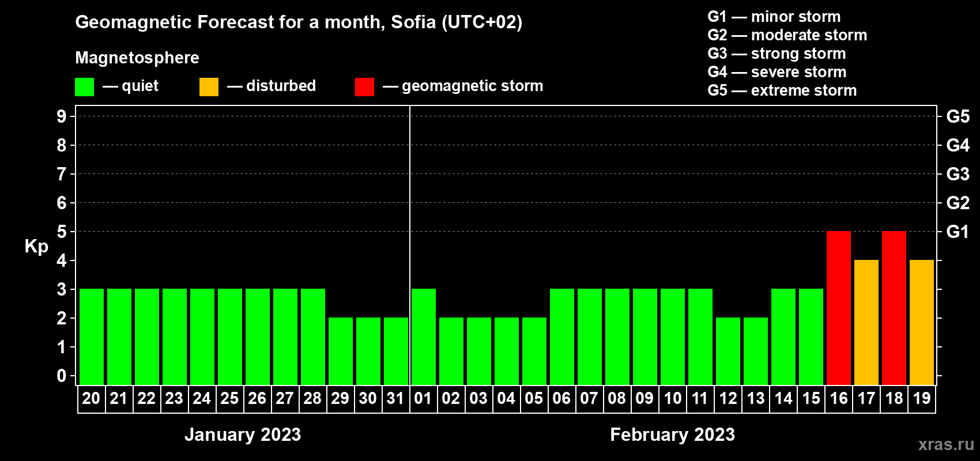Click the date label 31 on the axis
The height and width of the screenshot is (461, 980).
coord(395,399)
